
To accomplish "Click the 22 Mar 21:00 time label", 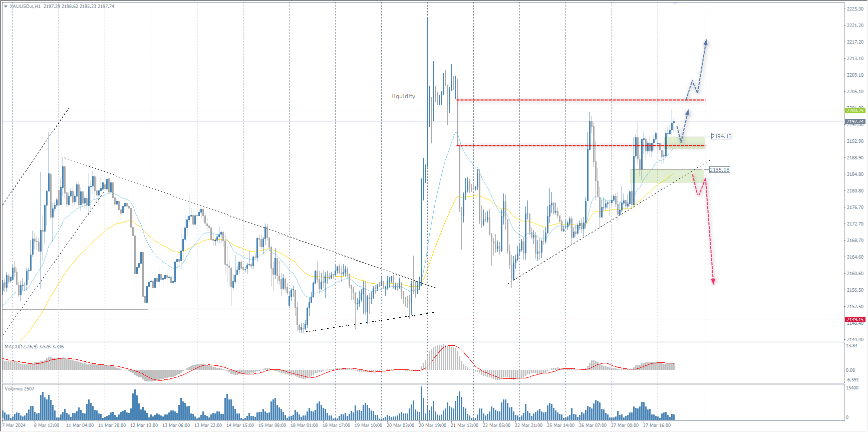I will tap(529, 425).
